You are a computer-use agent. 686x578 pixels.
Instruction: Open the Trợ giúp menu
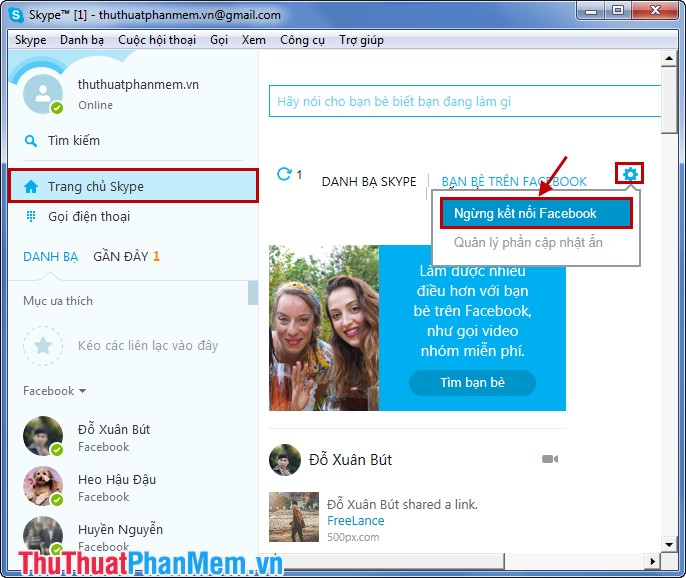(361, 40)
